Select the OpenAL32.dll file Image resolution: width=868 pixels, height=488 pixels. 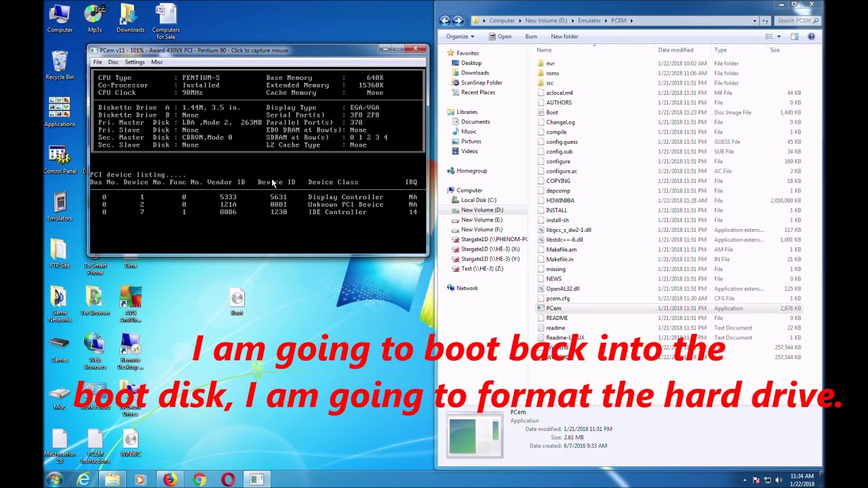562,289
